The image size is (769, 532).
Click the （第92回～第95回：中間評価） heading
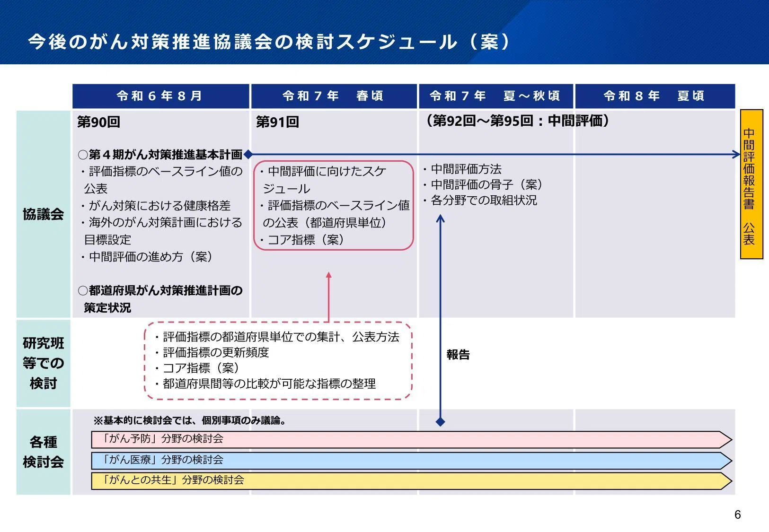point(517,121)
